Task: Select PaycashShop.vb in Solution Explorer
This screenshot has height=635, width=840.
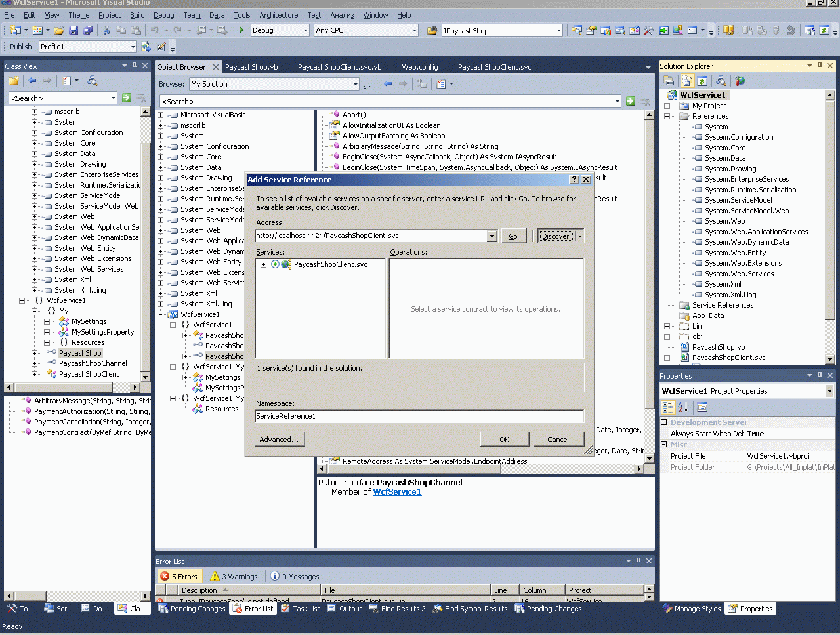Action: point(719,347)
